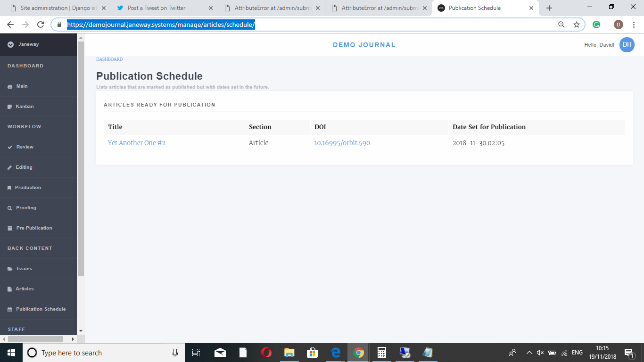644x362 pixels.
Task: Open the Grammarly browser extension icon
Action: pos(596,24)
